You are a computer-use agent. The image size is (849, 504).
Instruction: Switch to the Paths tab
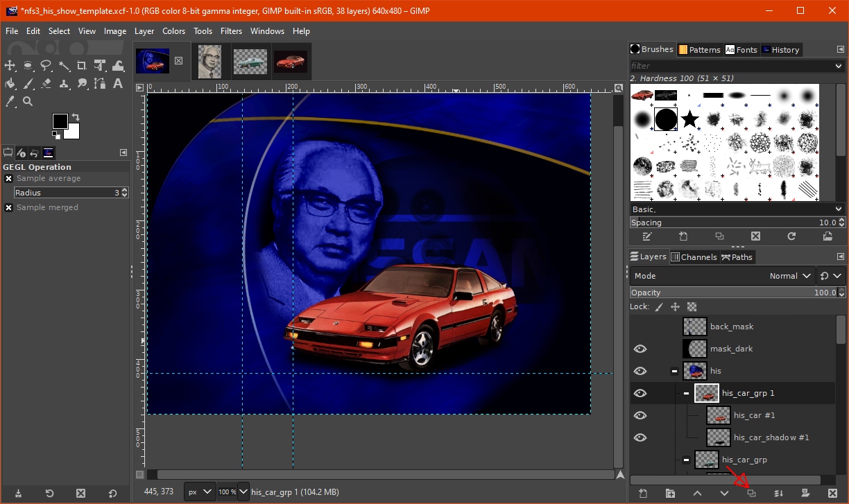click(737, 257)
